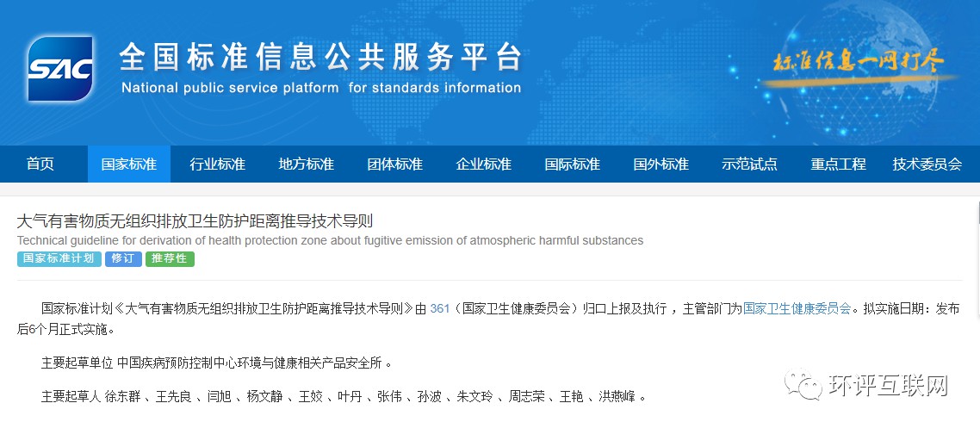
Task: Follow the 国家卫生健康委员会 link
Action: pos(797,307)
